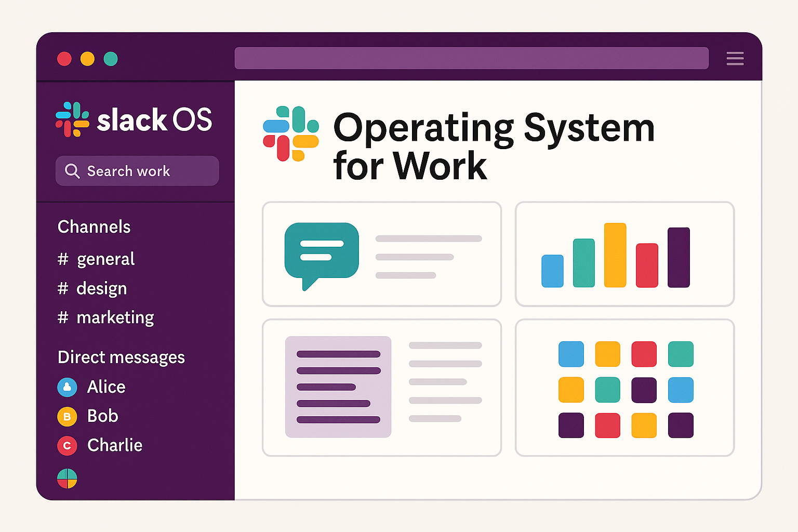The image size is (798, 532).
Task: Select the dark purple bar in chart
Action: pos(679,257)
